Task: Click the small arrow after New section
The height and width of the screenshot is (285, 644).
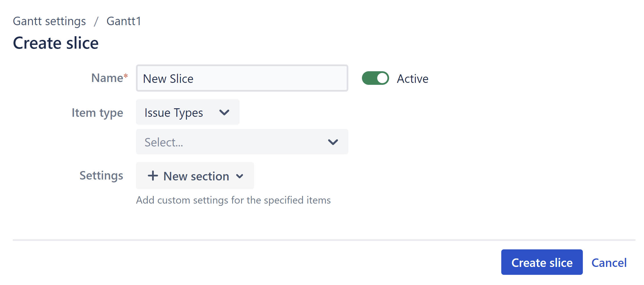Action: pos(240,176)
